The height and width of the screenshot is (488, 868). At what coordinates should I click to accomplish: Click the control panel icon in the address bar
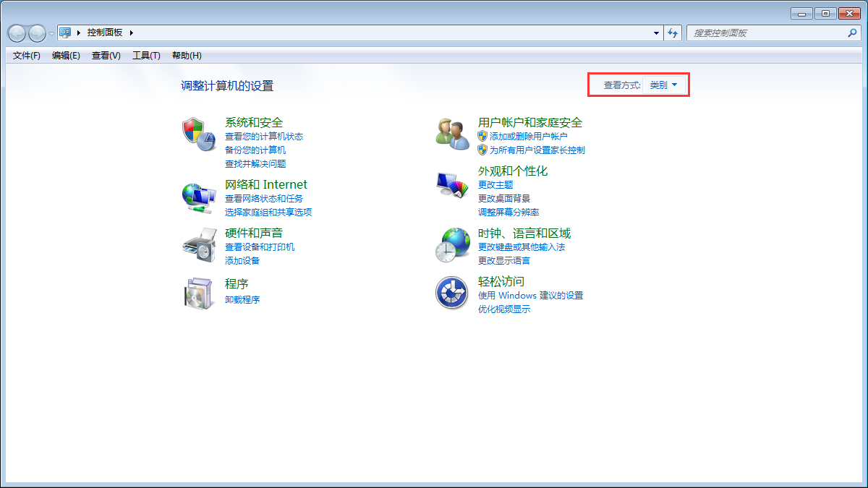click(x=65, y=33)
